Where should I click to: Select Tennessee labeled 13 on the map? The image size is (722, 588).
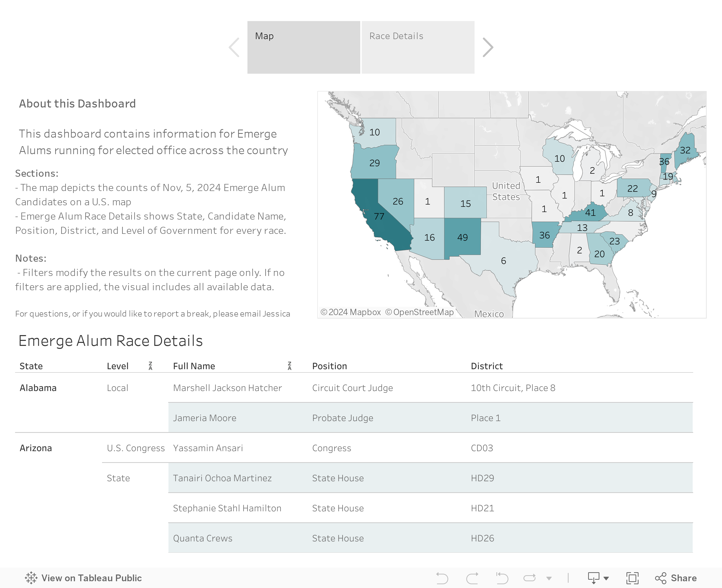pyautogui.click(x=582, y=228)
